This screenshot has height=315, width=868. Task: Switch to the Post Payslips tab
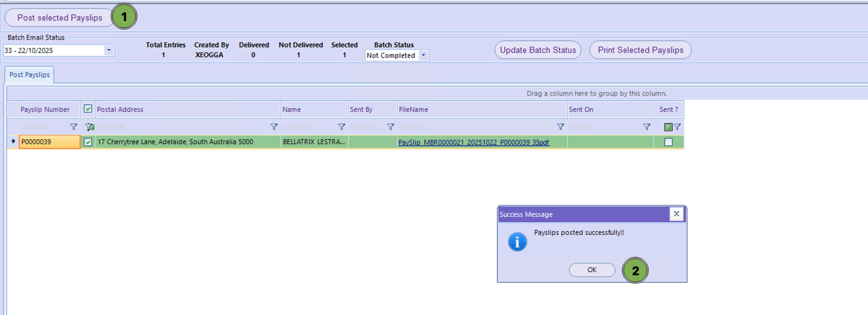click(x=29, y=75)
